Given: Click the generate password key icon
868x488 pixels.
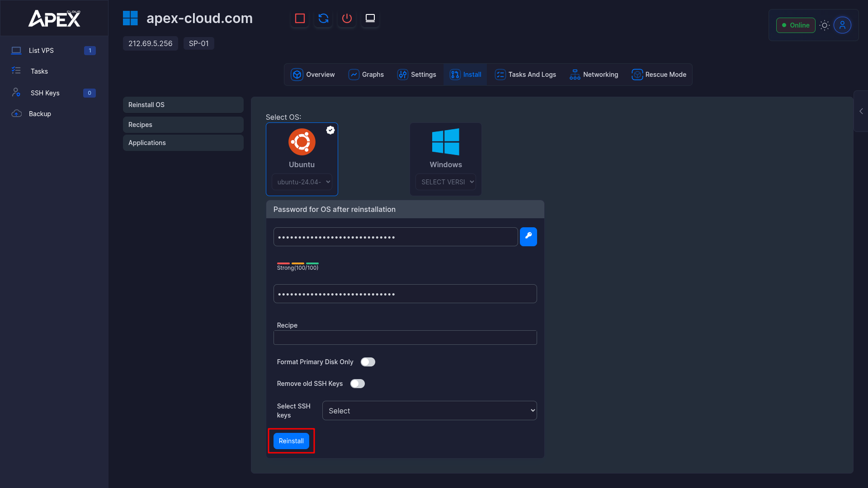Looking at the screenshot, I should coord(528,237).
